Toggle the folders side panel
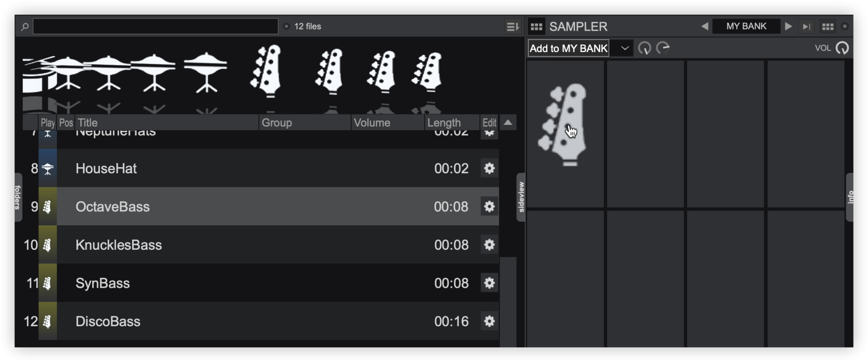 click(x=18, y=197)
